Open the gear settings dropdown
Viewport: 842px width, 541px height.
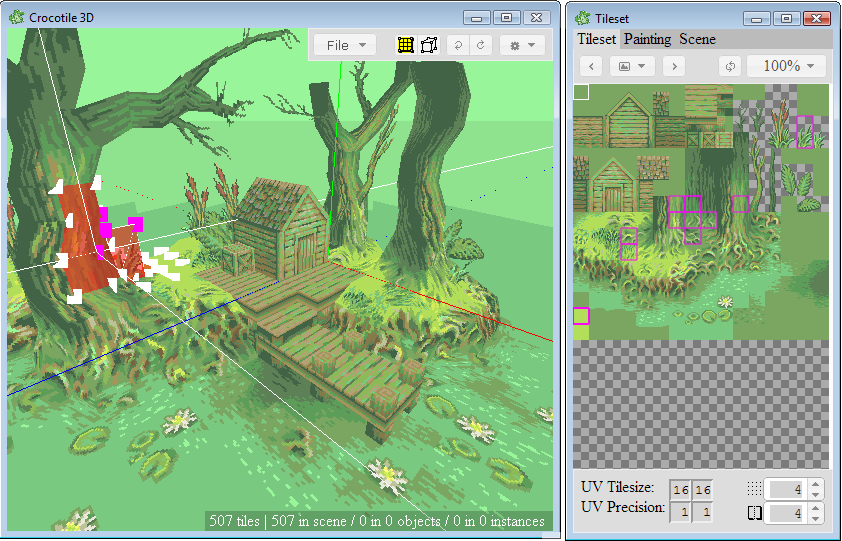point(522,45)
